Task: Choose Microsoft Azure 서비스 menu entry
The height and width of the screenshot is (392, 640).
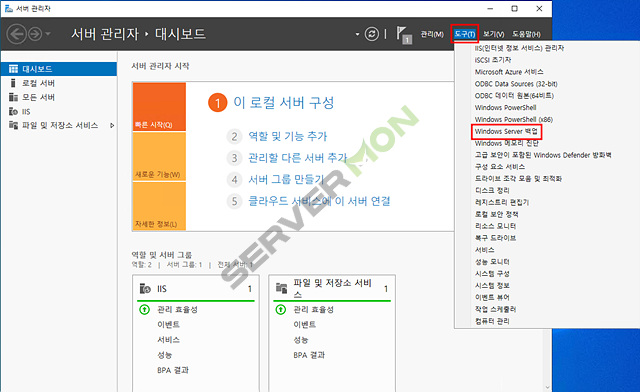Action: [x=509, y=72]
